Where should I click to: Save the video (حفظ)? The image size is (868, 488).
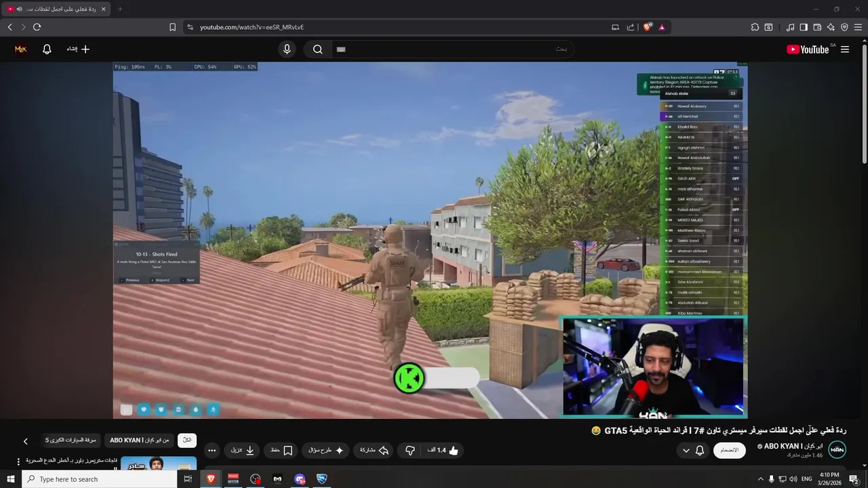click(x=281, y=450)
